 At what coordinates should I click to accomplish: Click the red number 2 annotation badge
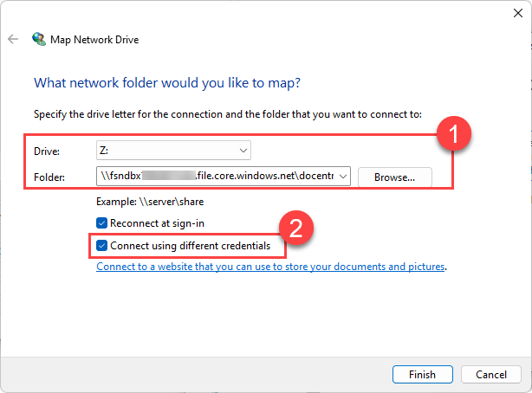point(295,228)
